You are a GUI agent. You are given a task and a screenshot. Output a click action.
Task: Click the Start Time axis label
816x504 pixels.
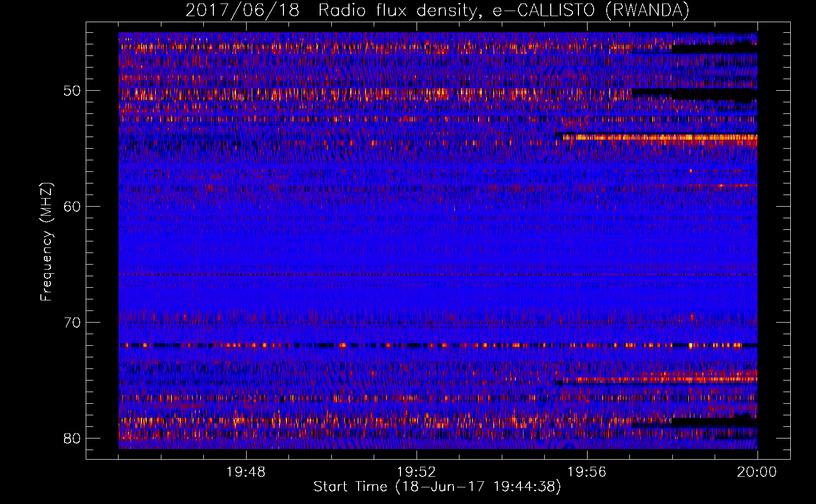pos(437,487)
